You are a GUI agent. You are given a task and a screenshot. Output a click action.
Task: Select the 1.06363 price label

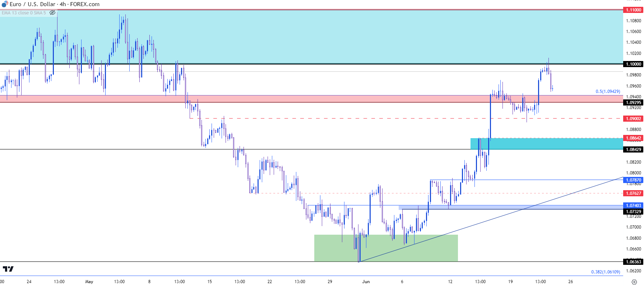coord(633,262)
